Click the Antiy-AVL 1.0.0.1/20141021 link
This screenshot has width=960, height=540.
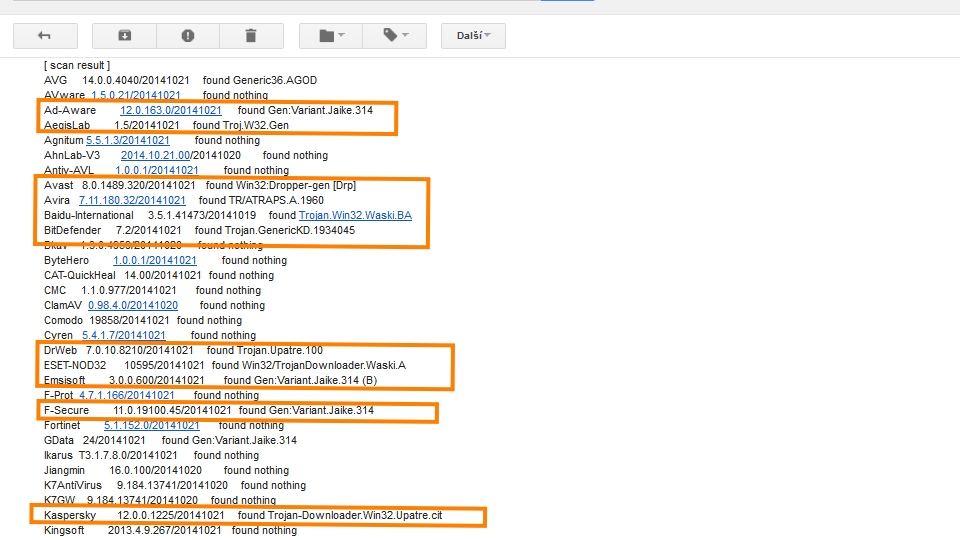coord(157,170)
